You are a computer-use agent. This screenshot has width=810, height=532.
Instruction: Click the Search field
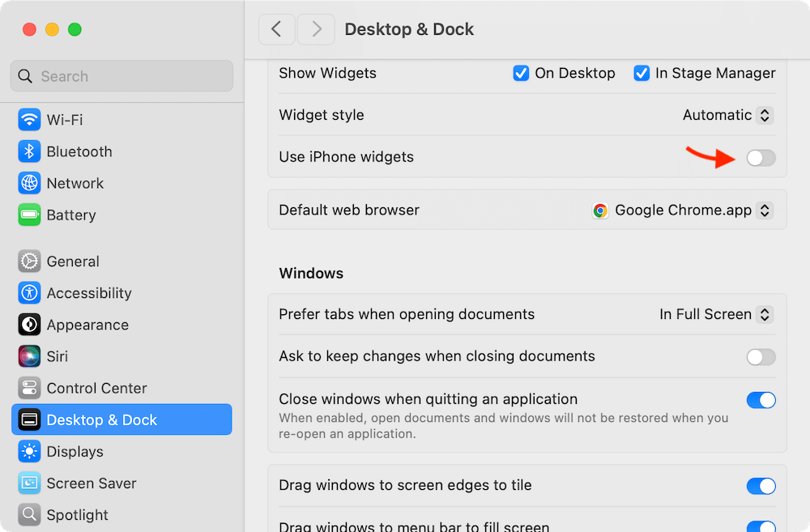tap(122, 76)
